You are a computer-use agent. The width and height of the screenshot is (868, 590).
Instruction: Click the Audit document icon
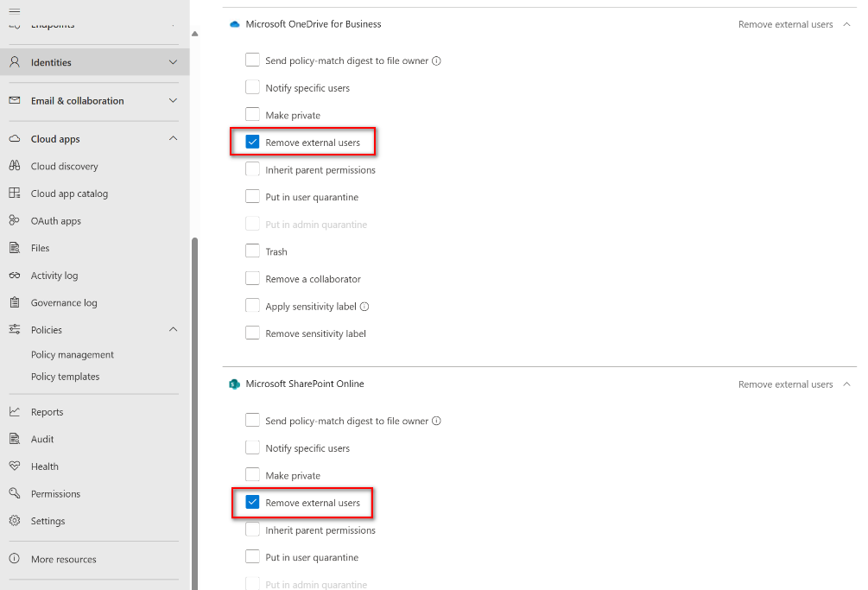15,438
